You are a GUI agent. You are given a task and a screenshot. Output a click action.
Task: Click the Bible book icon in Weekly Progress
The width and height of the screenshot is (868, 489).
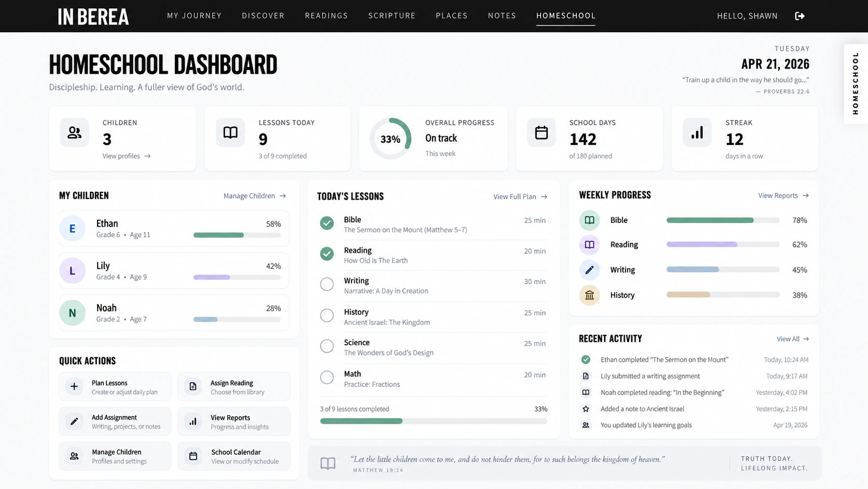[589, 220]
